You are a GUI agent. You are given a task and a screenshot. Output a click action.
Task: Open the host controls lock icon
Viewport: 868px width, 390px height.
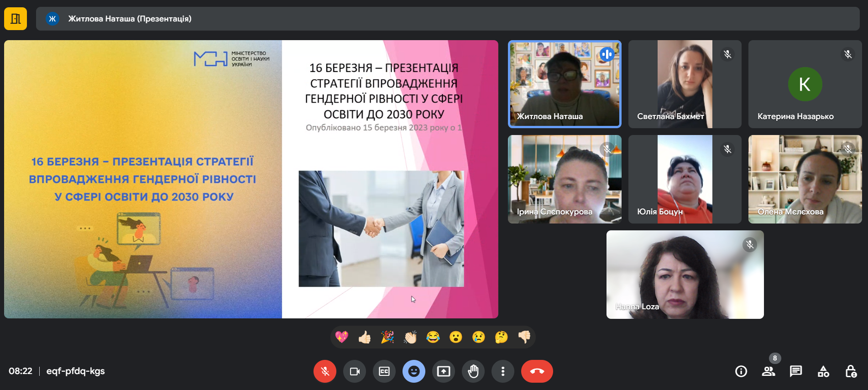851,371
